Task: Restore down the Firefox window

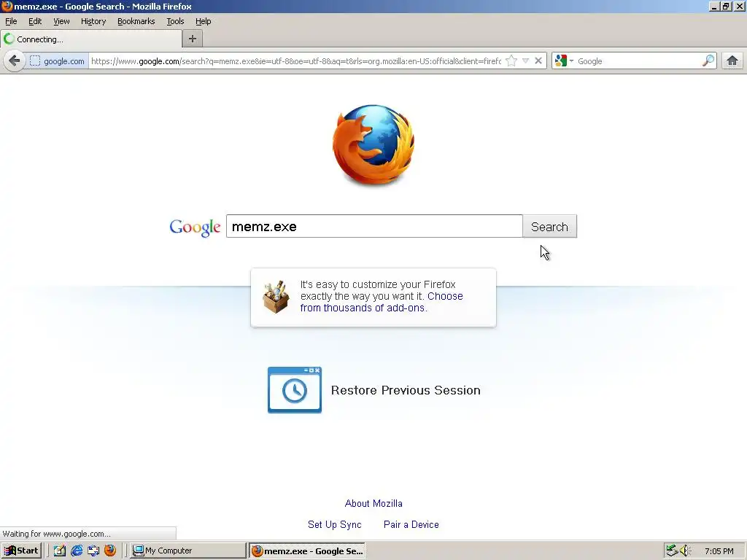Action: (x=726, y=6)
